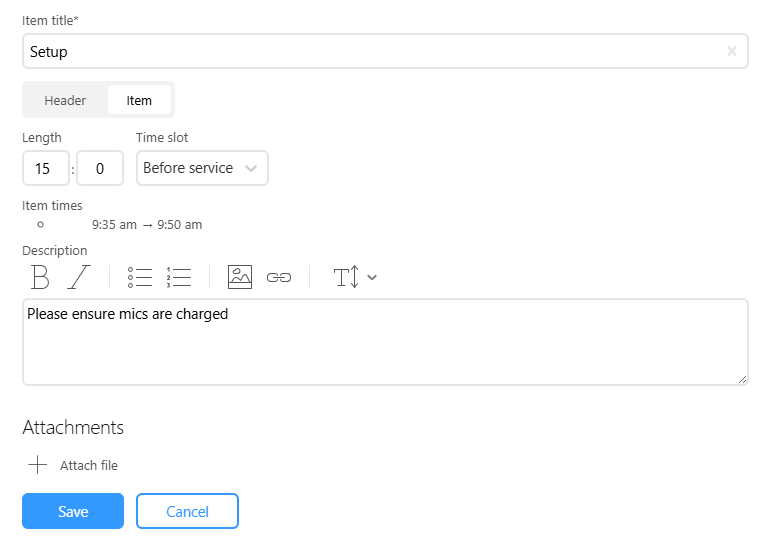Image resolution: width=769 pixels, height=541 pixels.
Task: Click the Attach file link
Action: (89, 465)
